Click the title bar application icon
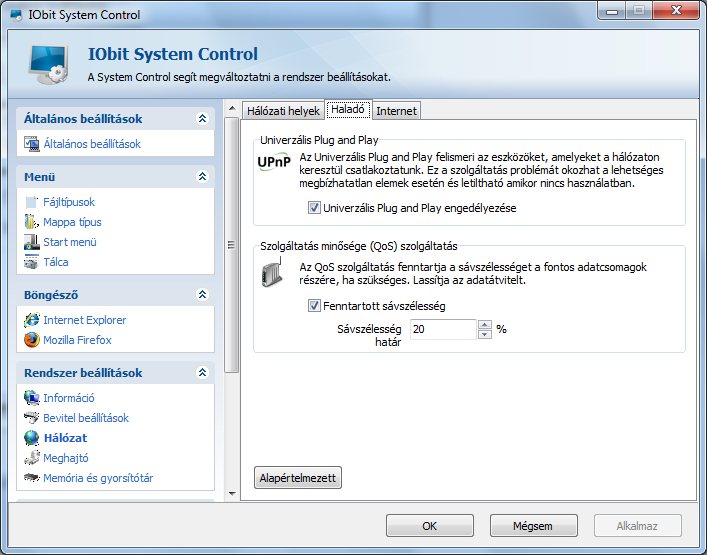This screenshot has height=555, width=707. point(16,15)
